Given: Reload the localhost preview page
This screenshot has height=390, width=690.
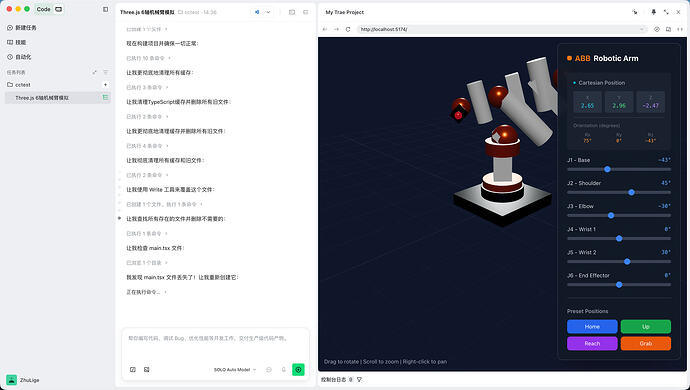Looking at the screenshot, I should [x=348, y=29].
